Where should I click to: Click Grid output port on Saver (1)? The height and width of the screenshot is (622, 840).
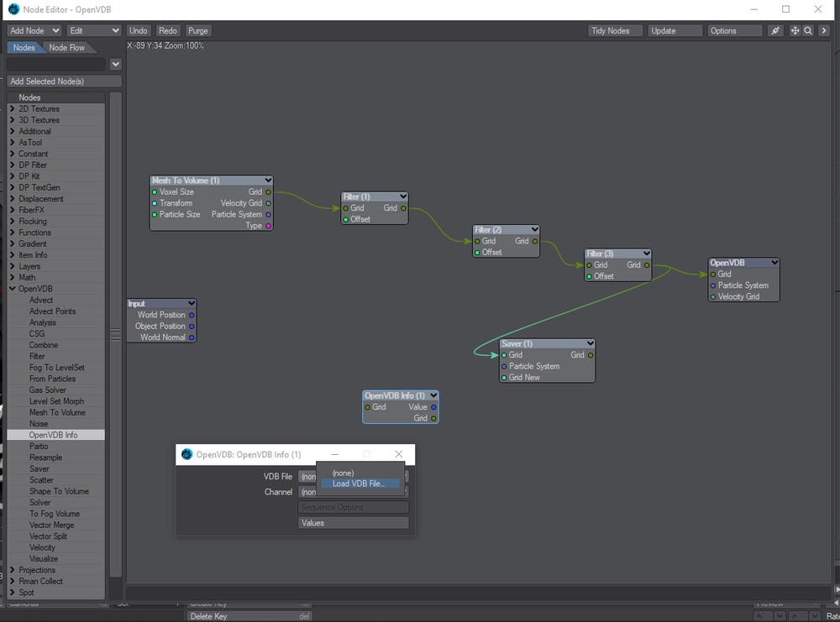point(591,355)
